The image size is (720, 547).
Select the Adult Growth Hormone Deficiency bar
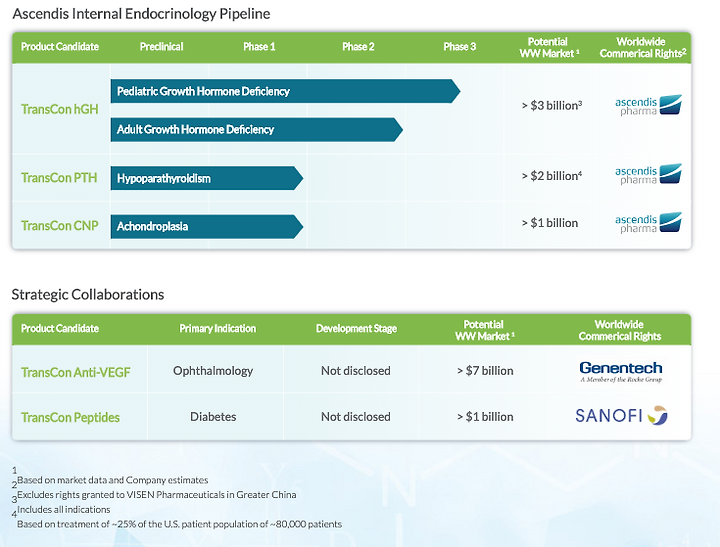tap(257, 130)
